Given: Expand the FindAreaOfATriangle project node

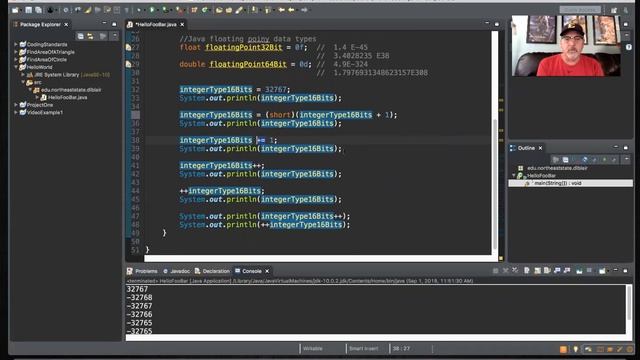Looking at the screenshot, I should [x=16, y=52].
